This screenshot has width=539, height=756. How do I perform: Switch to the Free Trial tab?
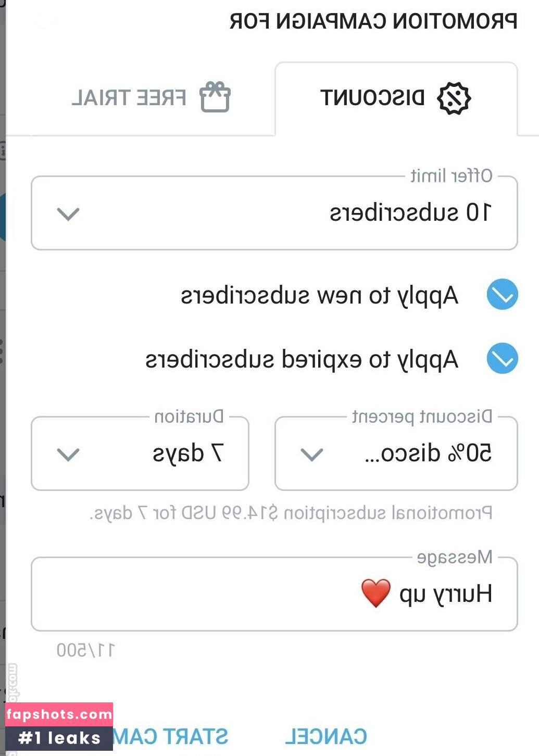(x=151, y=98)
